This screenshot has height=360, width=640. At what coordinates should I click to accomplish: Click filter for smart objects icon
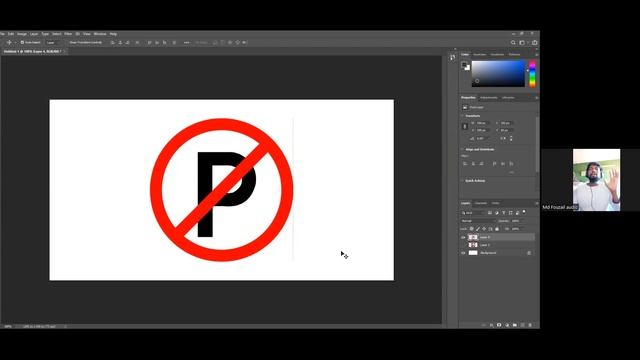point(517,213)
